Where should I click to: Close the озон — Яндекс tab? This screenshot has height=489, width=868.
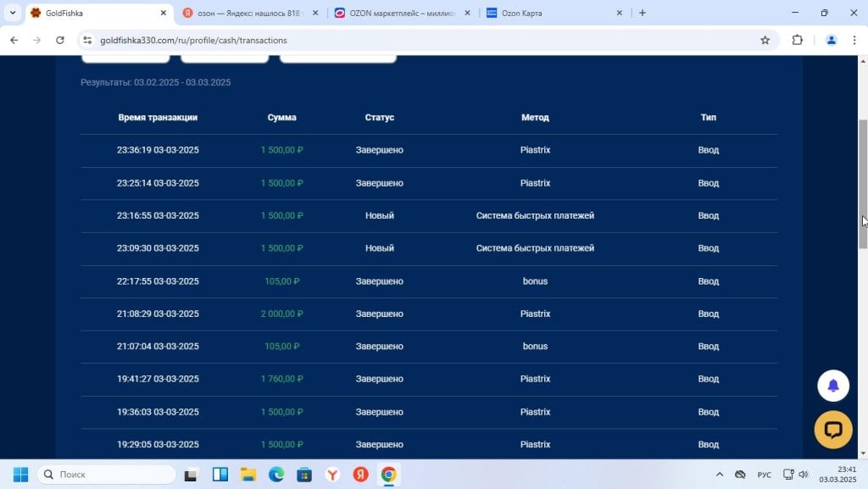click(315, 13)
